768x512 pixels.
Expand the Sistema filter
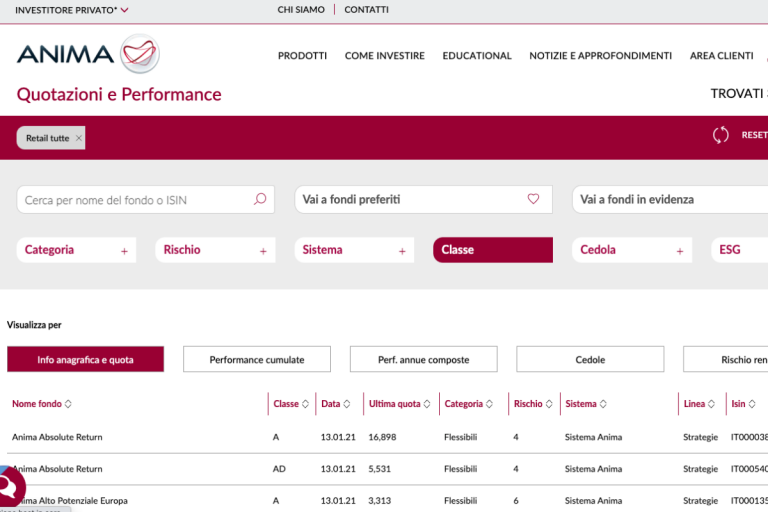[354, 250]
